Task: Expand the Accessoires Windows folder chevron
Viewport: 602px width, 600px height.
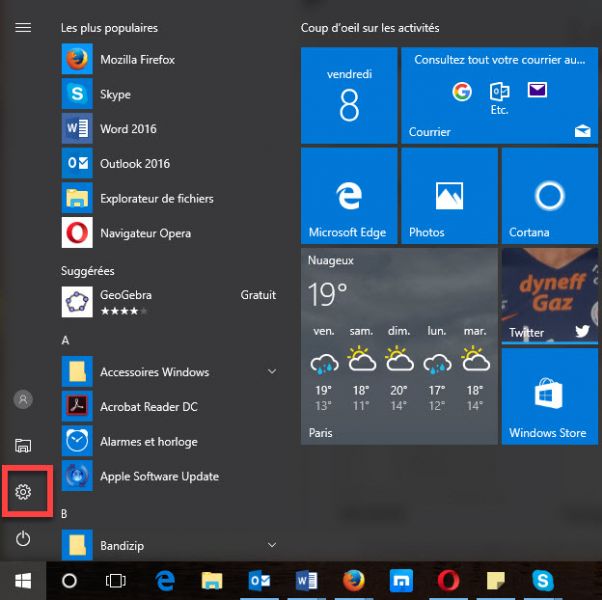Action: (x=272, y=371)
